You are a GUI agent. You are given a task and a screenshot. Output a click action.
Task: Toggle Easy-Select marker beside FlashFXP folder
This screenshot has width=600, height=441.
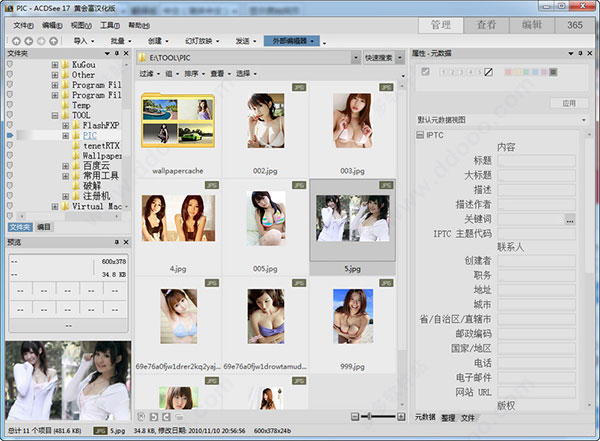point(10,125)
